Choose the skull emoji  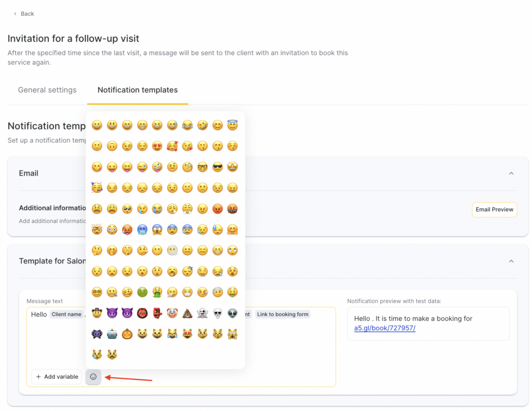point(218,313)
